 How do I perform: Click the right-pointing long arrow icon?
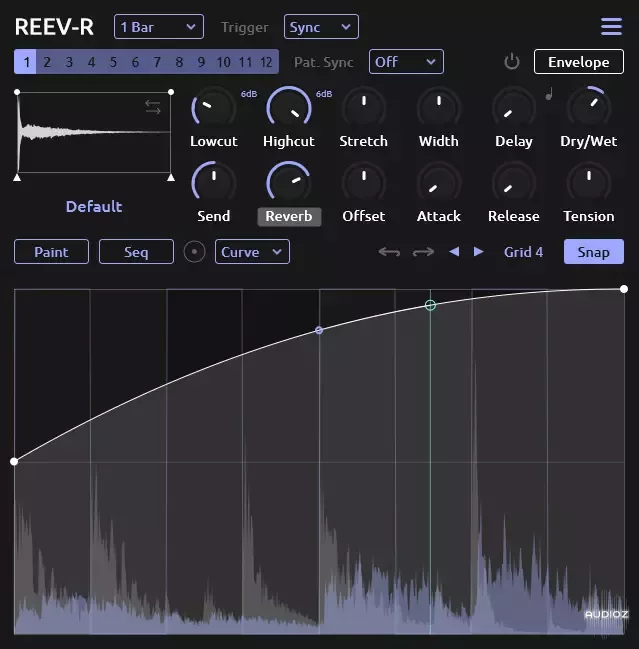point(423,252)
